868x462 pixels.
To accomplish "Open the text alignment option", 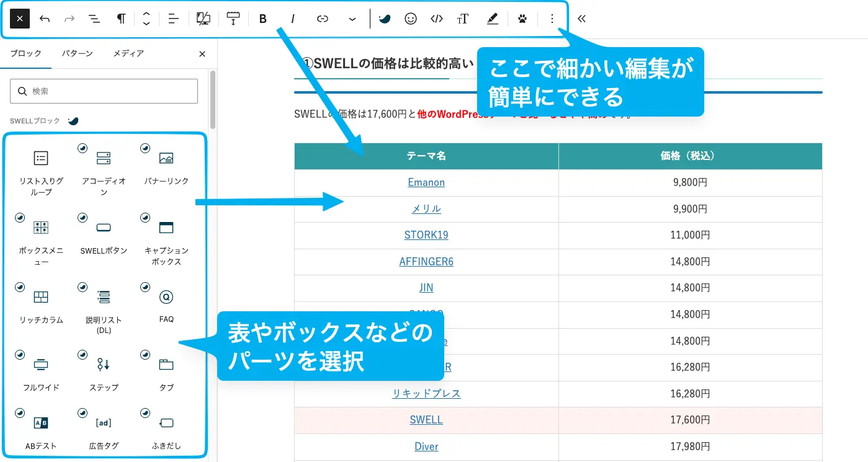I will coord(173,19).
